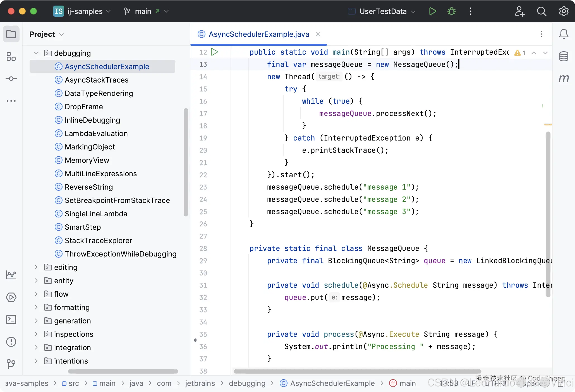Open the Git version control icon
The image size is (575, 392).
pyautogui.click(x=11, y=364)
